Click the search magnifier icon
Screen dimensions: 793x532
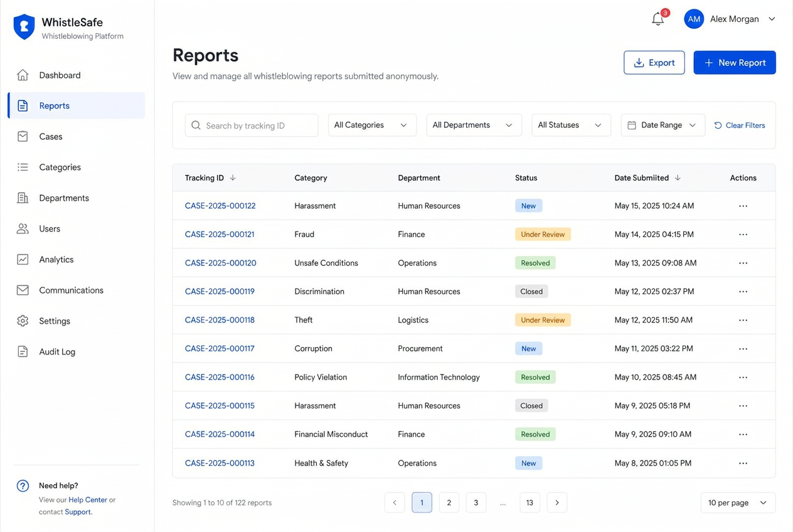coord(196,125)
